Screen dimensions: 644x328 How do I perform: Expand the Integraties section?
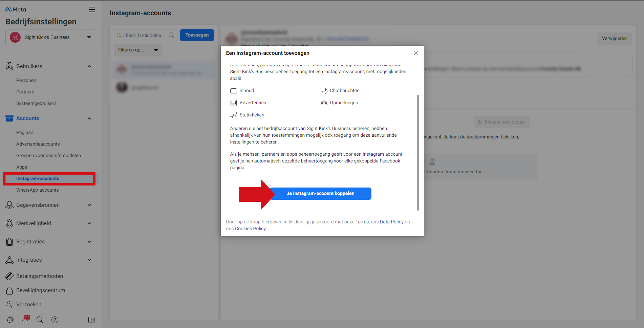tap(89, 260)
